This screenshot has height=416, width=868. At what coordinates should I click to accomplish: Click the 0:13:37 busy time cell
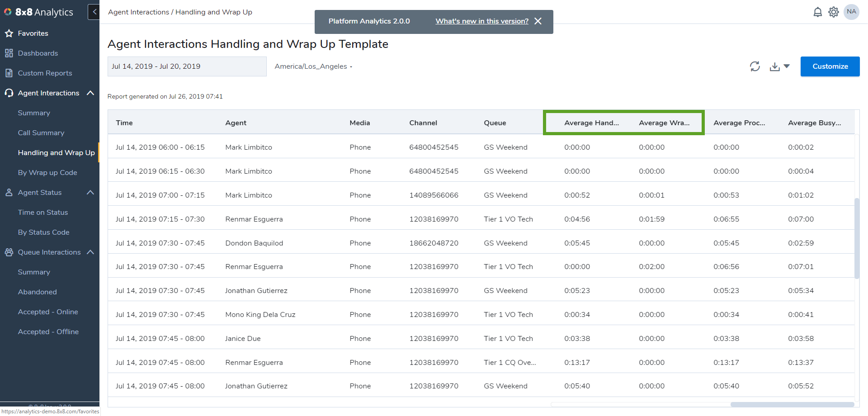[801, 362]
